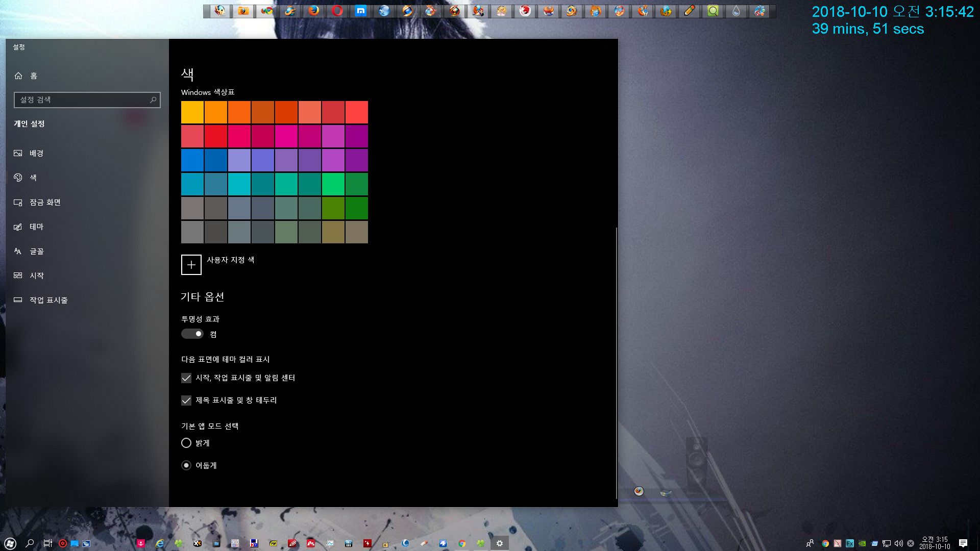The width and height of the screenshot is (980, 551).
Task: Launch Opera from the top launcher bar
Action: (x=337, y=11)
